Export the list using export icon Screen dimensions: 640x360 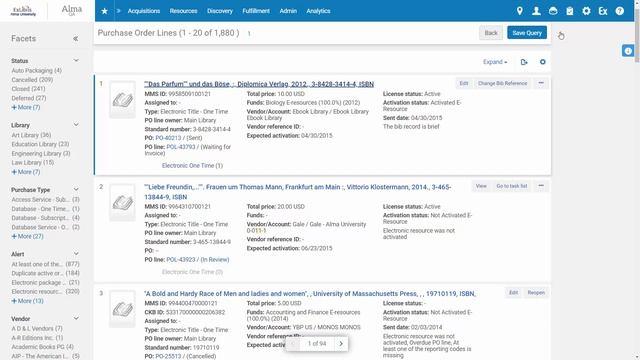point(524,62)
